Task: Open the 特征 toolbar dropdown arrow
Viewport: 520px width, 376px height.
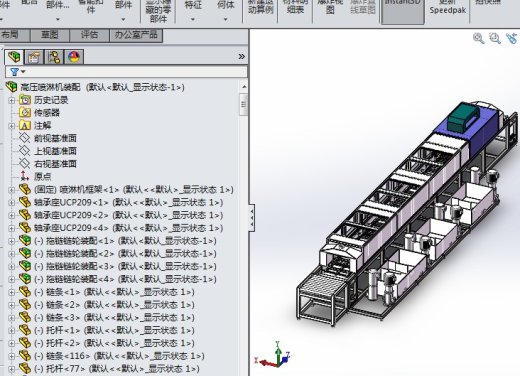Action: tap(193, 19)
